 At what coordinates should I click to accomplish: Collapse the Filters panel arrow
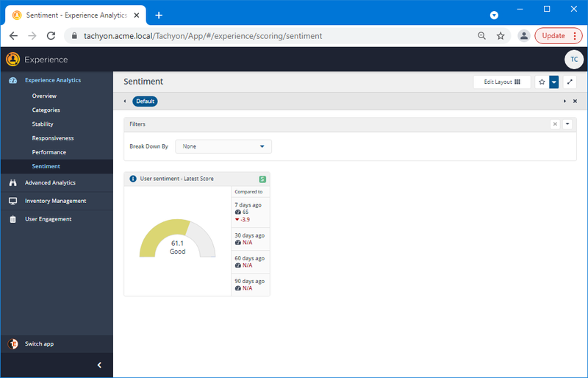[567, 124]
